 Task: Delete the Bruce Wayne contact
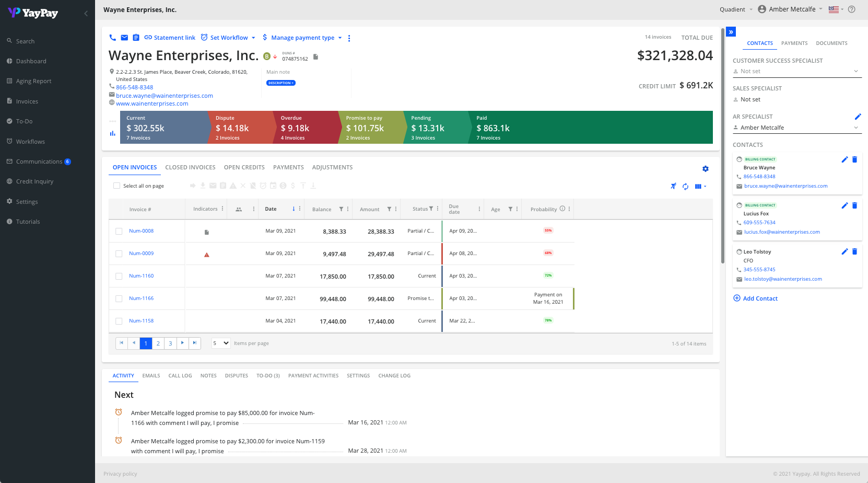pyautogui.click(x=854, y=159)
